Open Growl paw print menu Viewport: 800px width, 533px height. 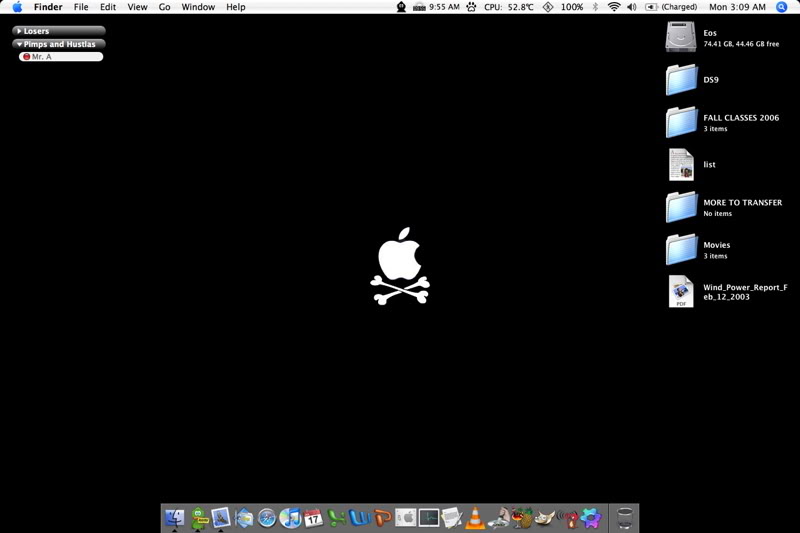(x=471, y=7)
